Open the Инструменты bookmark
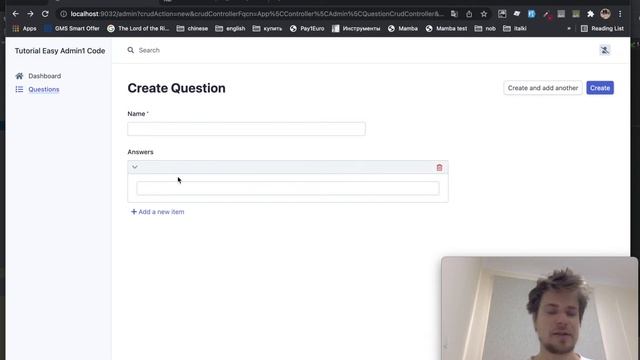The image size is (640, 360). coord(356,29)
